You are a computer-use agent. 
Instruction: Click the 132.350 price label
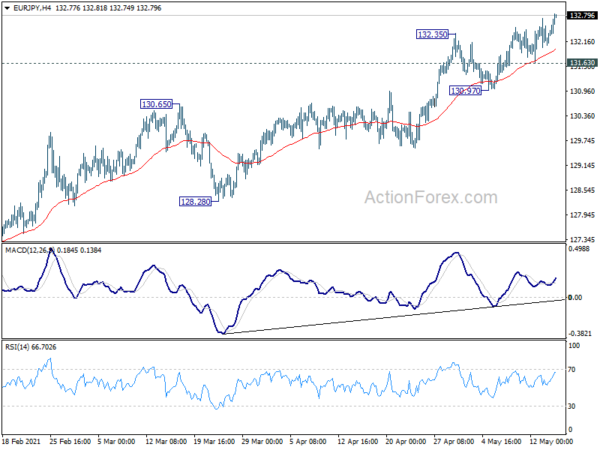pyautogui.click(x=432, y=34)
